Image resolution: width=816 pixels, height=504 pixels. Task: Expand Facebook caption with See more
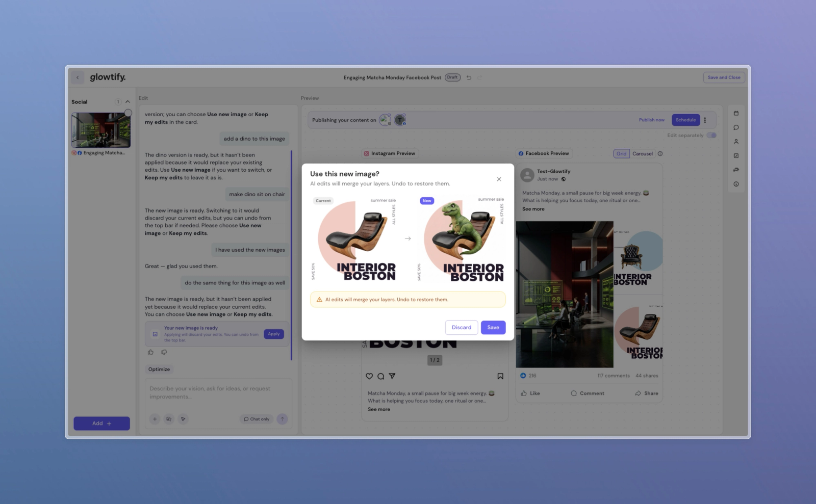coord(533,209)
